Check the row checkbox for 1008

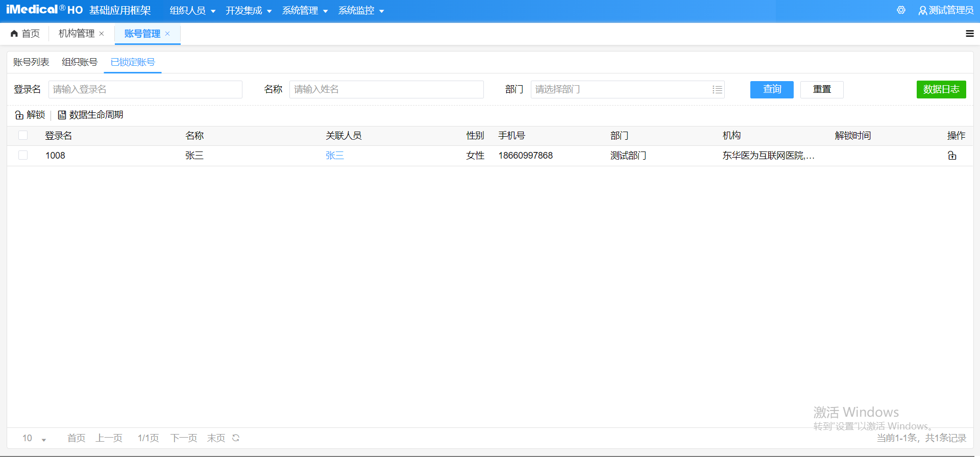click(23, 155)
